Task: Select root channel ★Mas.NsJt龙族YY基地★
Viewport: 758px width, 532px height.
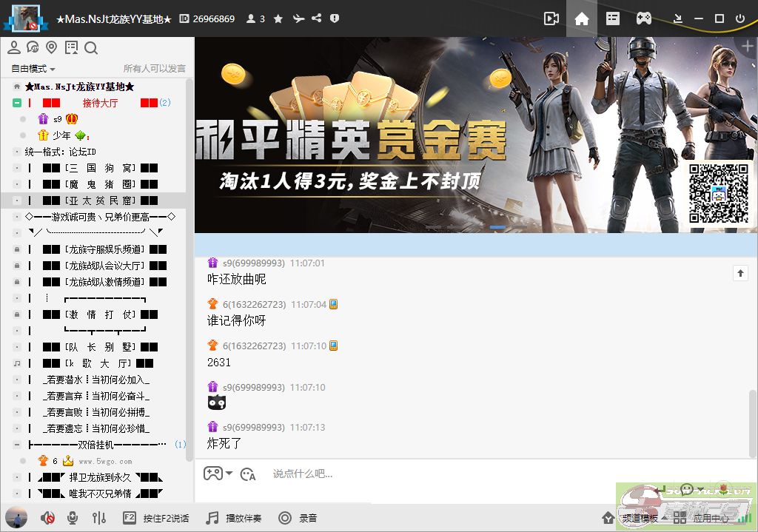Action: (x=79, y=87)
